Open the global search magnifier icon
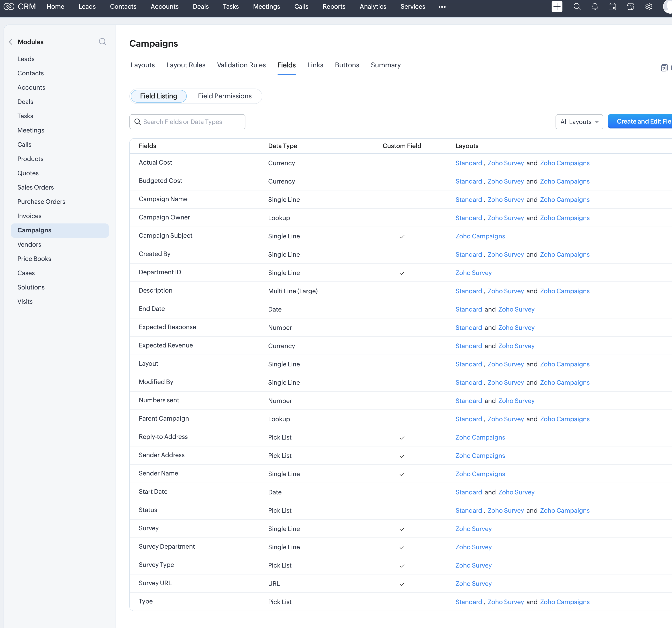 point(577,7)
